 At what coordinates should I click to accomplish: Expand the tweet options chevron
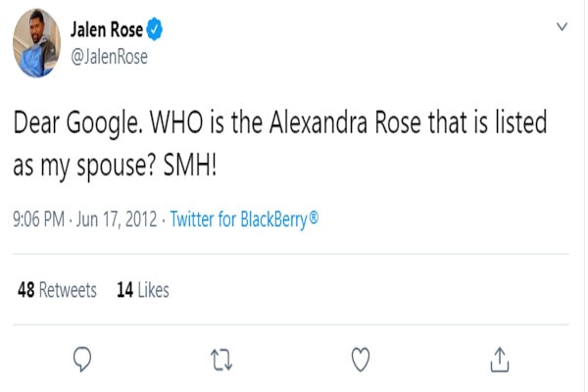(561, 27)
